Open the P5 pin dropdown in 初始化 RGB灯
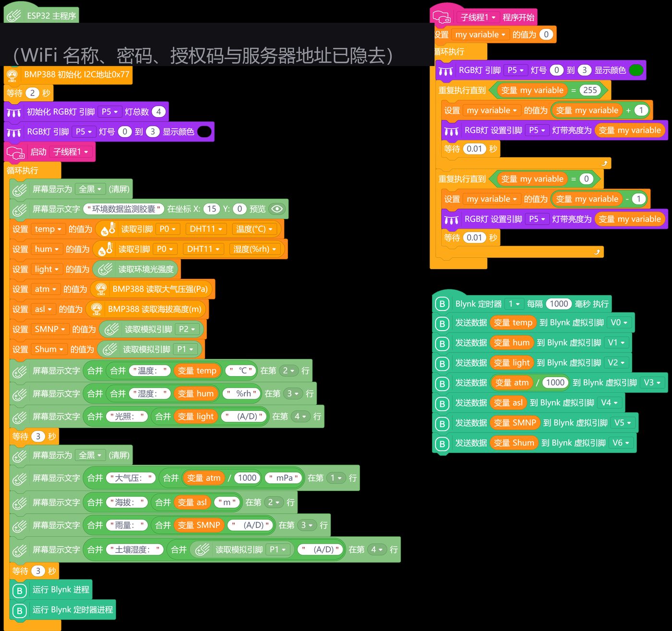The width and height of the screenshot is (672, 631). click(x=110, y=112)
